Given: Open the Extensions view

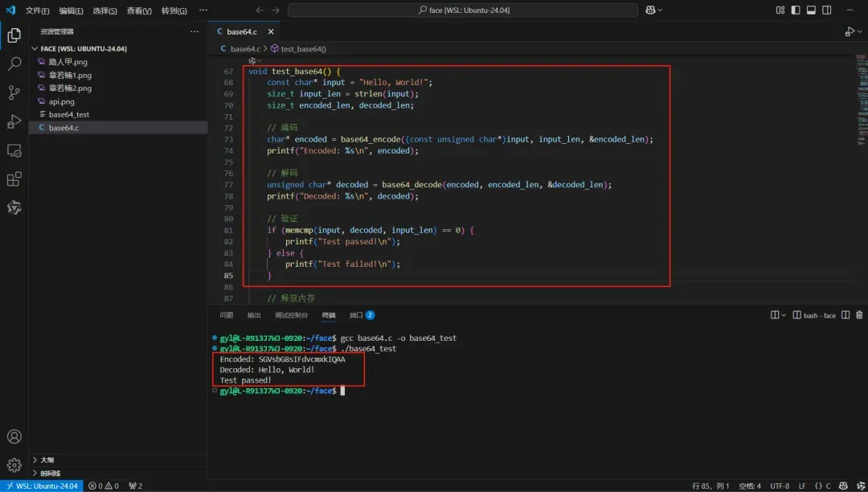Looking at the screenshot, I should click(14, 179).
